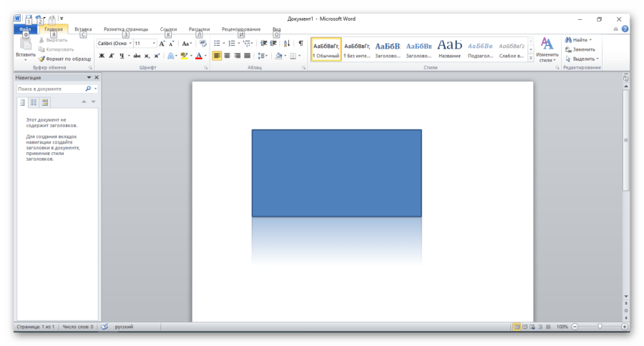The height and width of the screenshot is (346, 644).
Task: Click the zoom slider in the status bar
Action: pos(599,327)
